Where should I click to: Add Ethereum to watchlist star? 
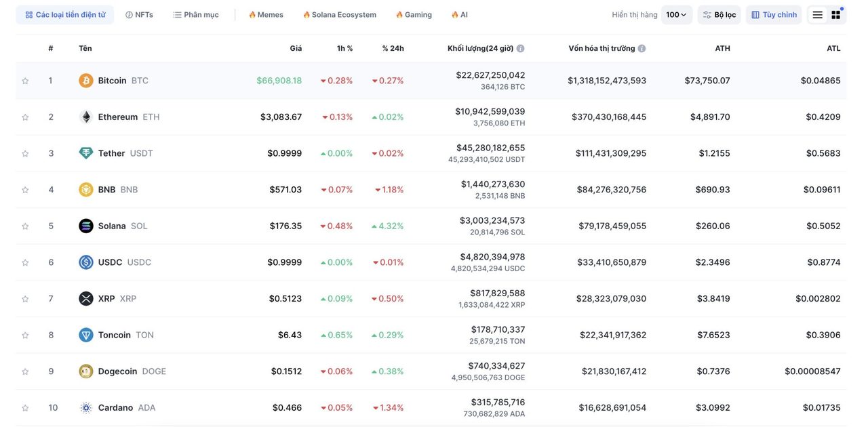25,117
